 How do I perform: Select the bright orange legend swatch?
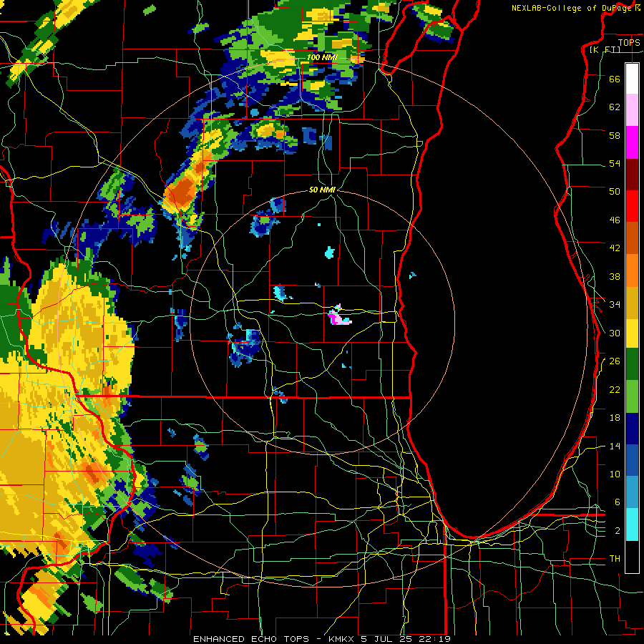coord(632,270)
